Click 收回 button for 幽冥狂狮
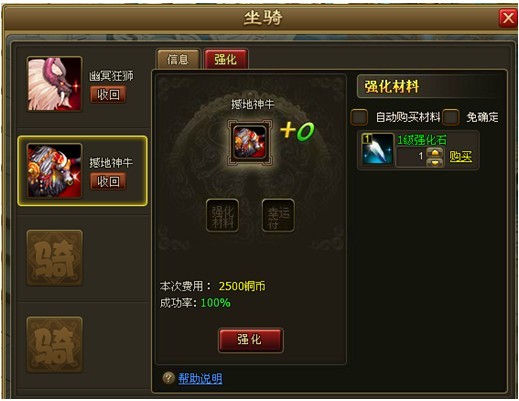519x401 pixels. point(108,95)
